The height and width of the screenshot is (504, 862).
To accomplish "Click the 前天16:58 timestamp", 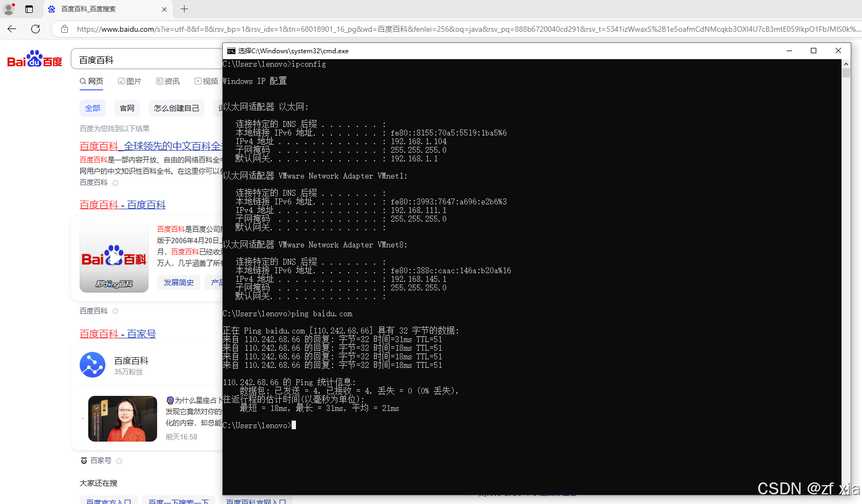I will [x=181, y=437].
